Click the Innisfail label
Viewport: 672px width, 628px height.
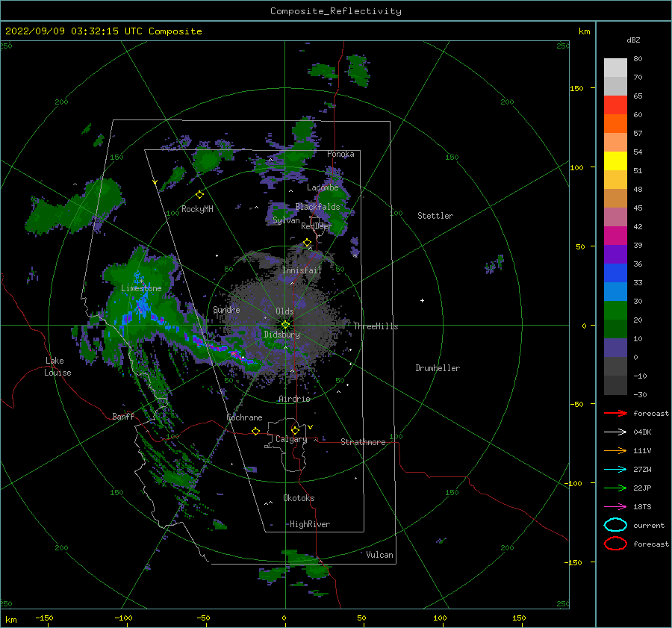click(x=302, y=270)
